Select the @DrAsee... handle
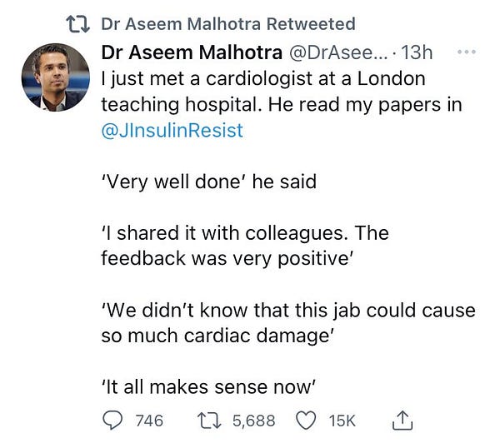The image size is (500, 448). pos(338,53)
